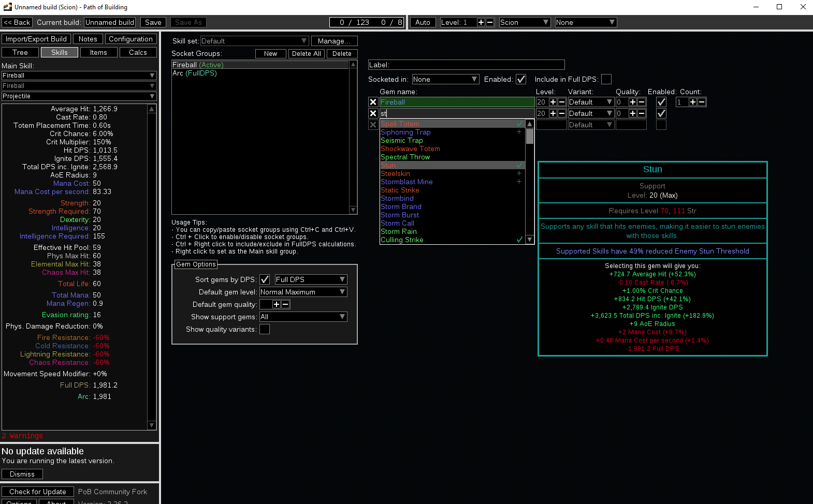Image resolution: width=813 pixels, height=504 pixels.
Task: Remove the Fireball gem row
Action: [x=373, y=102]
